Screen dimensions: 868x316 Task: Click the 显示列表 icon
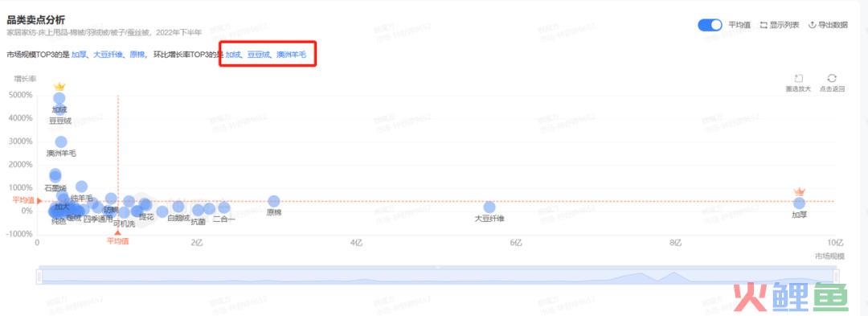tap(764, 25)
